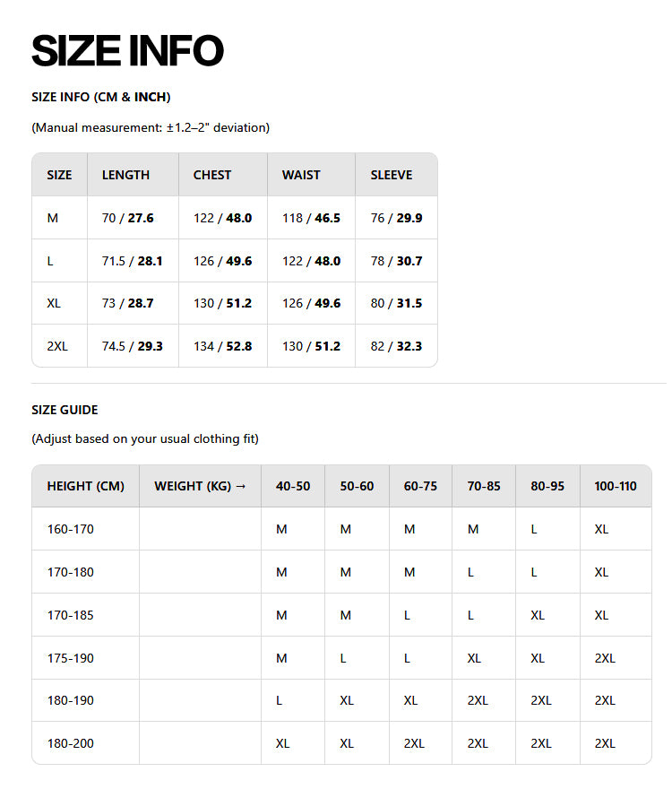Select the 40-50 weight column header
This screenshot has width=672, height=789.
pos(293,486)
